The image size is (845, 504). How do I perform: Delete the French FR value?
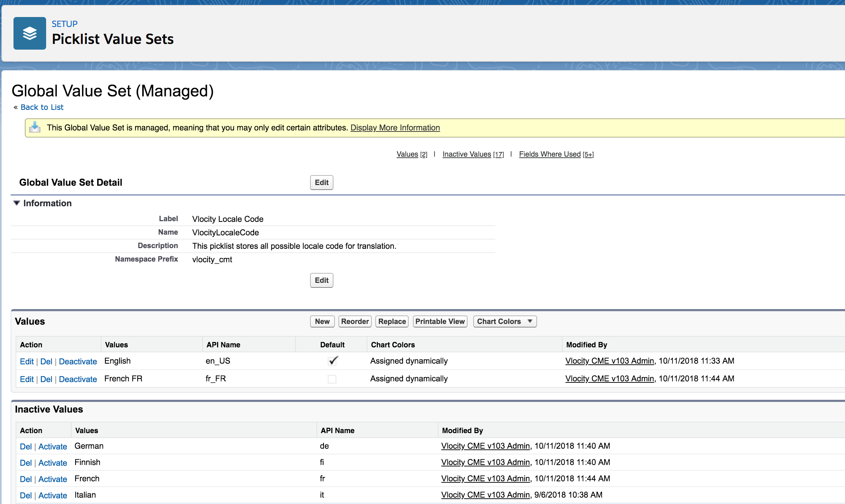[46, 379]
